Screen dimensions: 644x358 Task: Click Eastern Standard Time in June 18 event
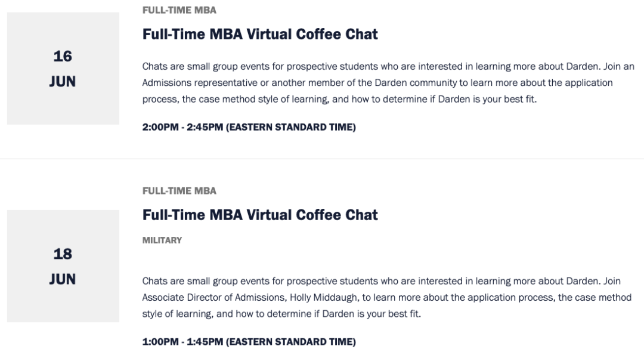(291, 341)
